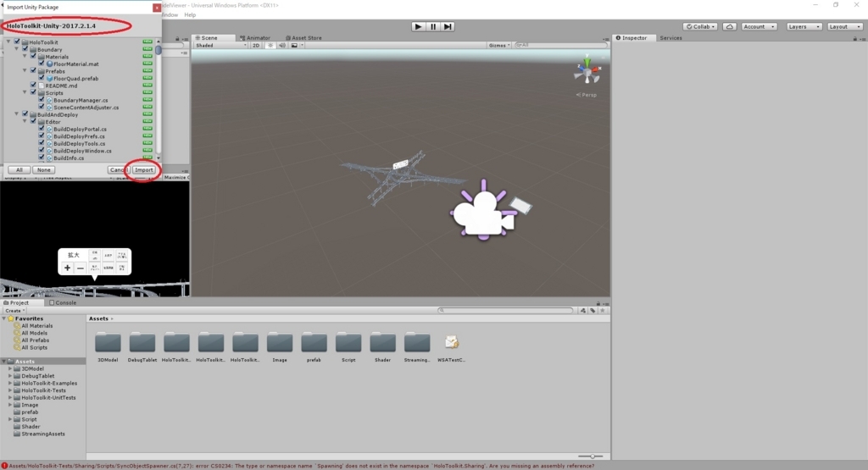Select All Scripts favorite search

(x=34, y=347)
